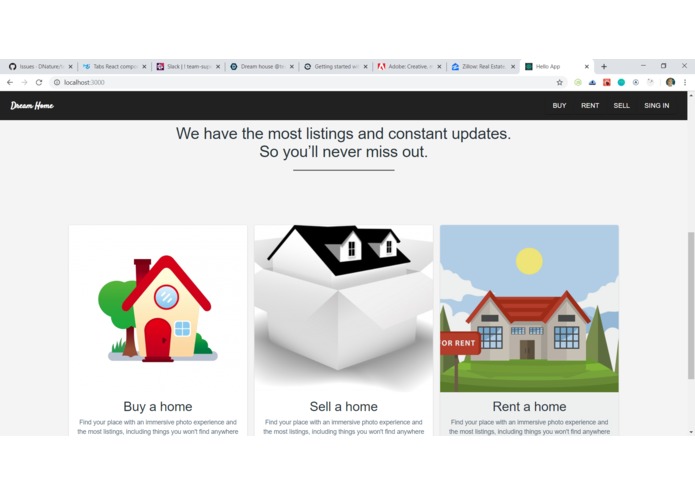Click the page vertical scrollbar thumb
Image resolution: width=695 pixels, height=494 pixels.
(x=691, y=306)
